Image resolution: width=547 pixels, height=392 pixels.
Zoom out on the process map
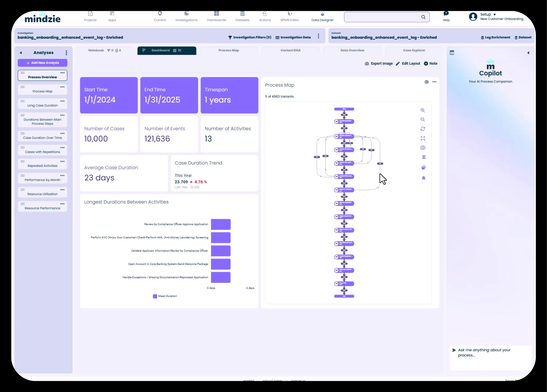423,120
